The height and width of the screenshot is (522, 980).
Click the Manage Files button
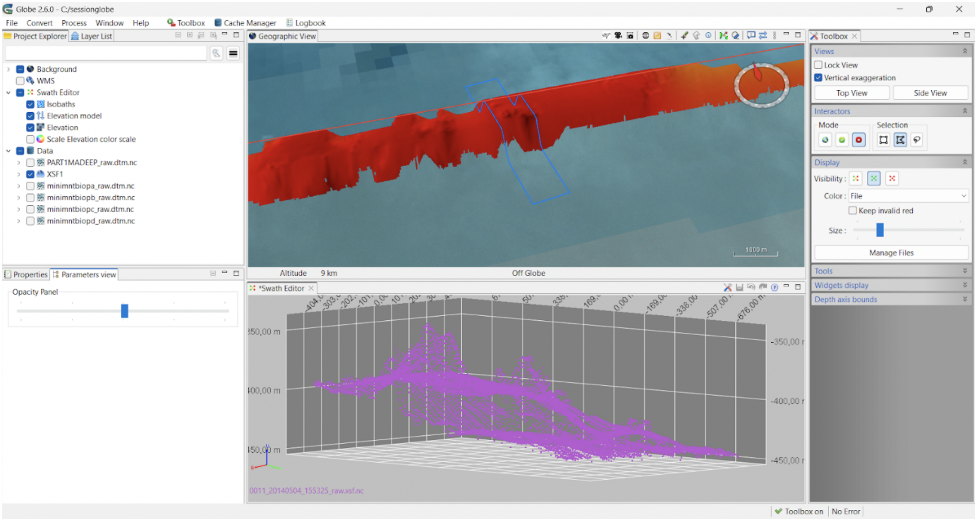pos(891,253)
